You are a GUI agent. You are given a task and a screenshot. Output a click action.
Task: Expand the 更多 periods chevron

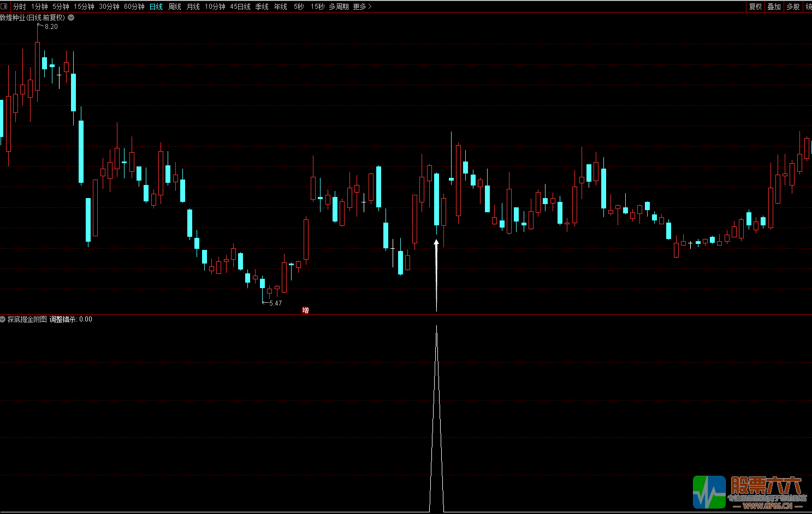[x=370, y=7]
